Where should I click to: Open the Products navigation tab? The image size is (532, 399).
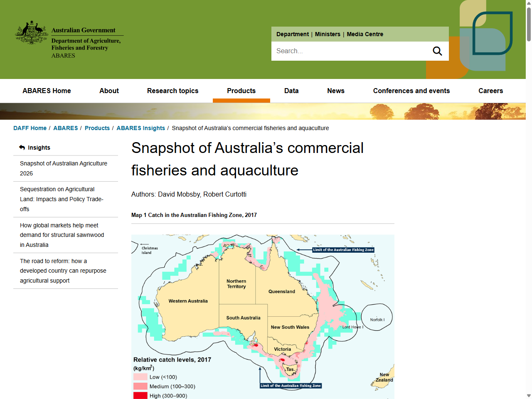pyautogui.click(x=241, y=91)
